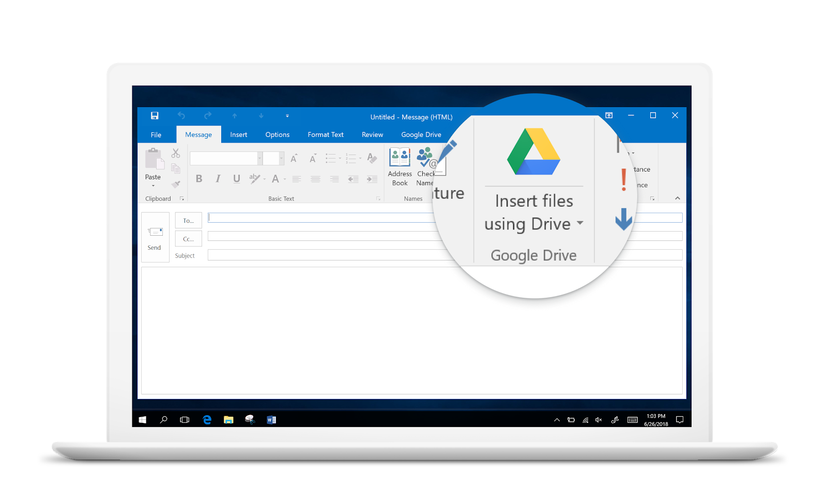Image resolution: width=827 pixels, height=504 pixels.
Task: Undo the last action in title bar
Action: point(181,116)
